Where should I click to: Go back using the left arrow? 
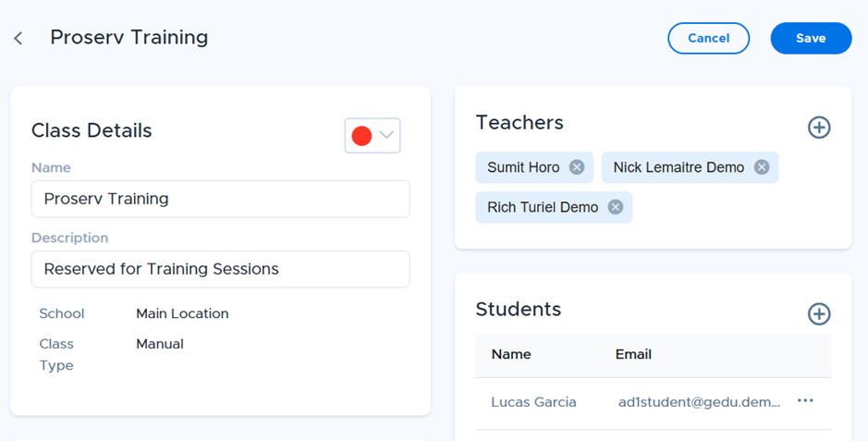tap(18, 38)
